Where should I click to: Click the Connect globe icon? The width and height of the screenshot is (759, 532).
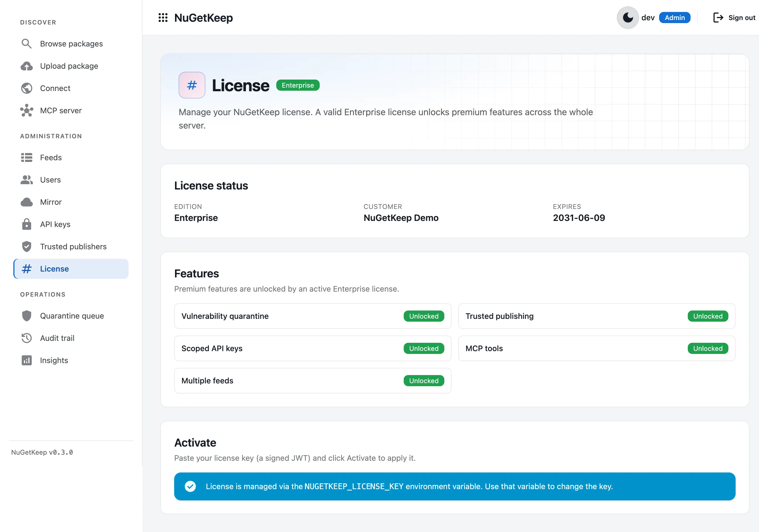[x=26, y=88]
